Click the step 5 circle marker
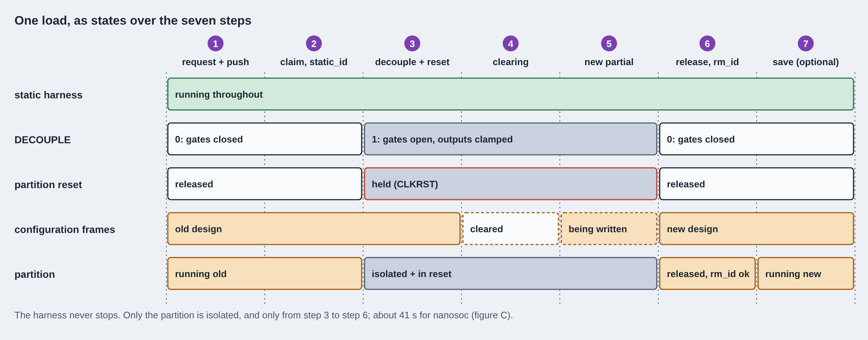 coord(609,44)
